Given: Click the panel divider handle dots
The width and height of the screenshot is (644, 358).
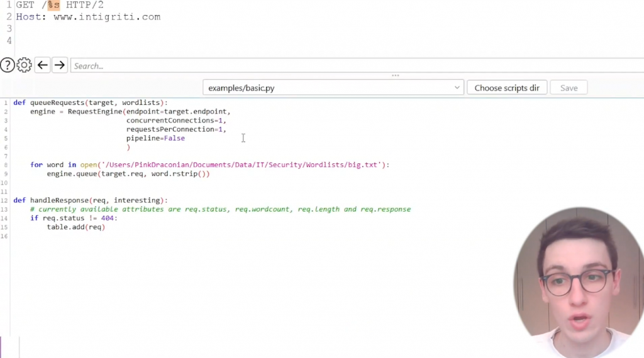Looking at the screenshot, I should pyautogui.click(x=396, y=75).
